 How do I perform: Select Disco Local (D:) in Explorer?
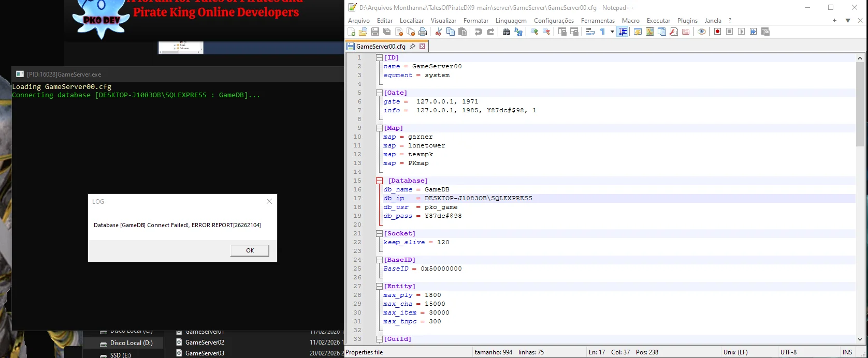[131, 343]
